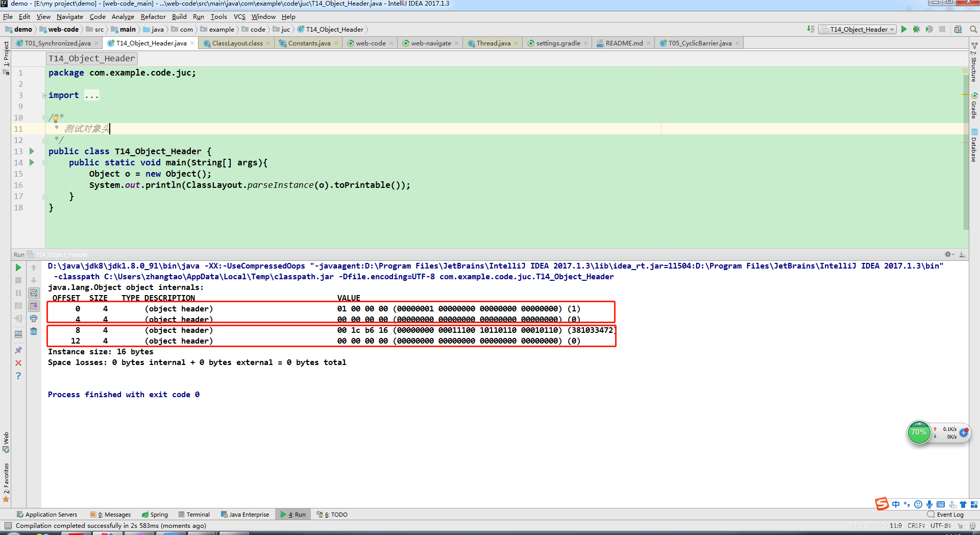Viewport: 980px width, 535px height.
Task: Clear all console output with trash icon
Action: coord(34,331)
